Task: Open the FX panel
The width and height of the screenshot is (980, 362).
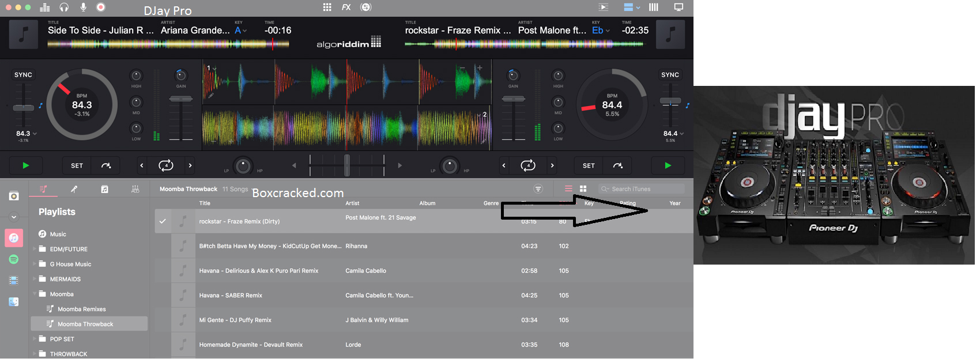Action: pos(346,7)
